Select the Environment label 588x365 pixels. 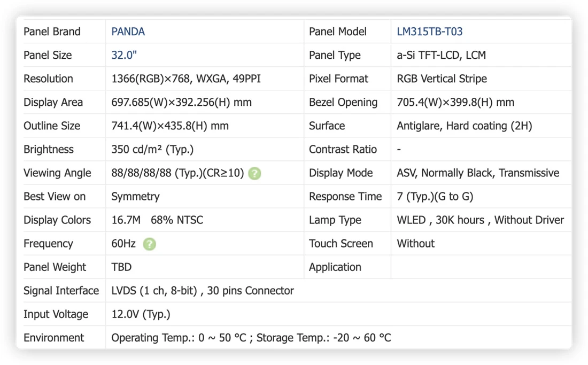(53, 338)
